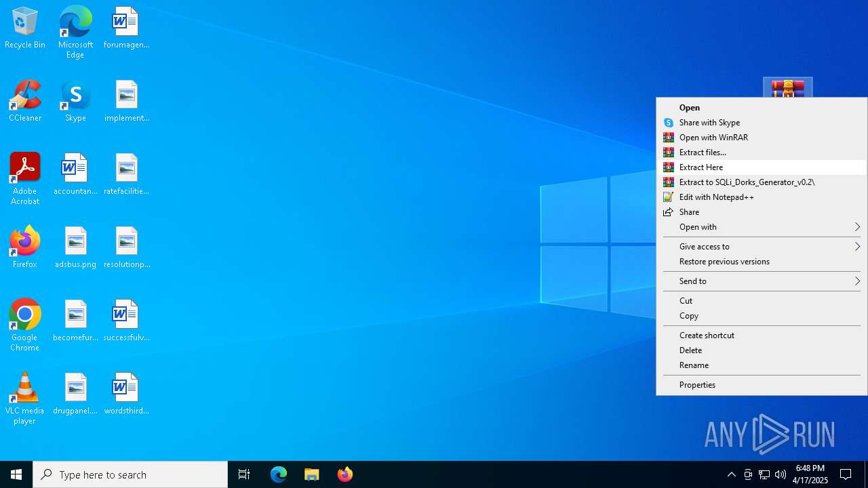
Task: Choose Edit with Notepad++
Action: pyautogui.click(x=762, y=197)
